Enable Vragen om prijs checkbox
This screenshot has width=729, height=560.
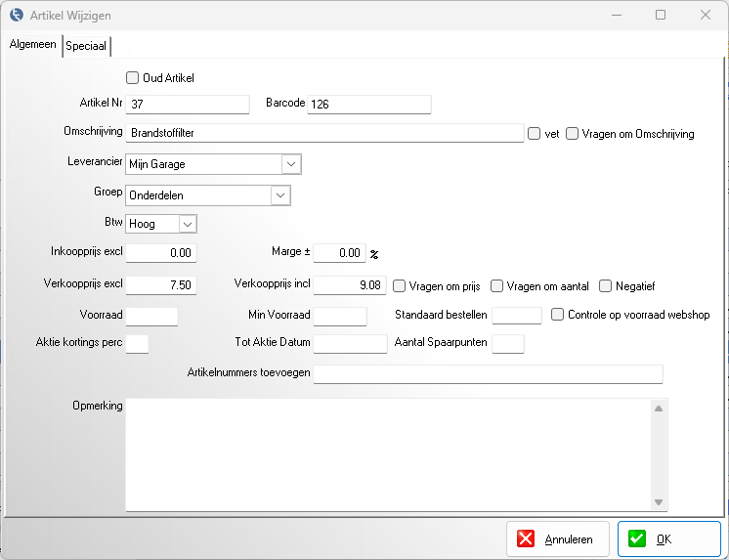400,285
